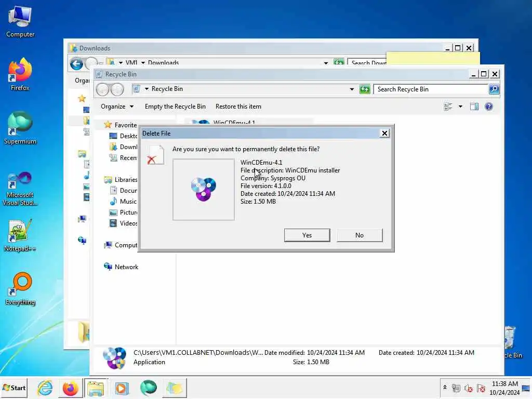Open the Pictures library
The width and height of the screenshot is (532, 399).
[x=123, y=212]
